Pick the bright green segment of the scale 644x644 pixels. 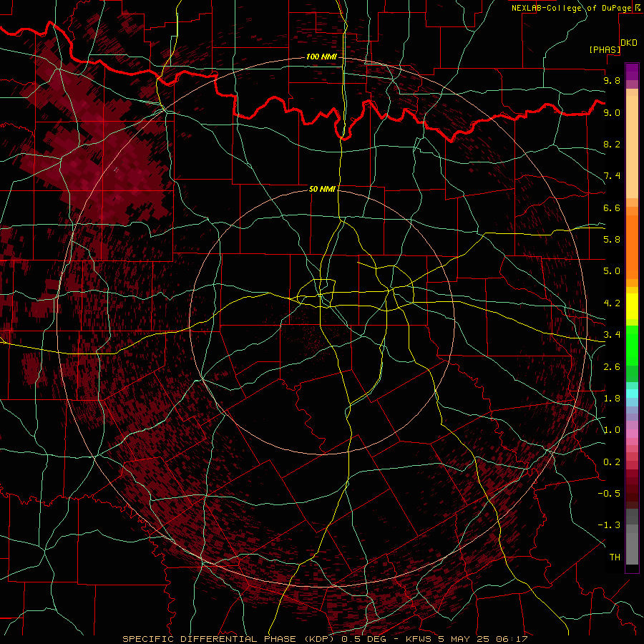point(632,345)
